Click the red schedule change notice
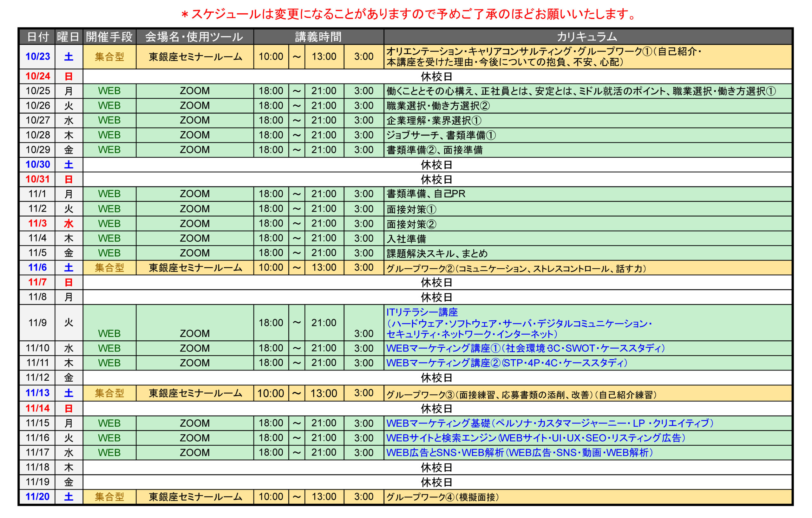This screenshot has width=812, height=518. tap(408, 14)
